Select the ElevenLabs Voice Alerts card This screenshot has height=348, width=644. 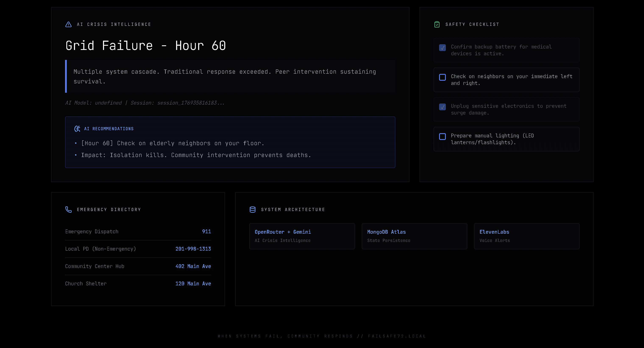[x=527, y=236]
